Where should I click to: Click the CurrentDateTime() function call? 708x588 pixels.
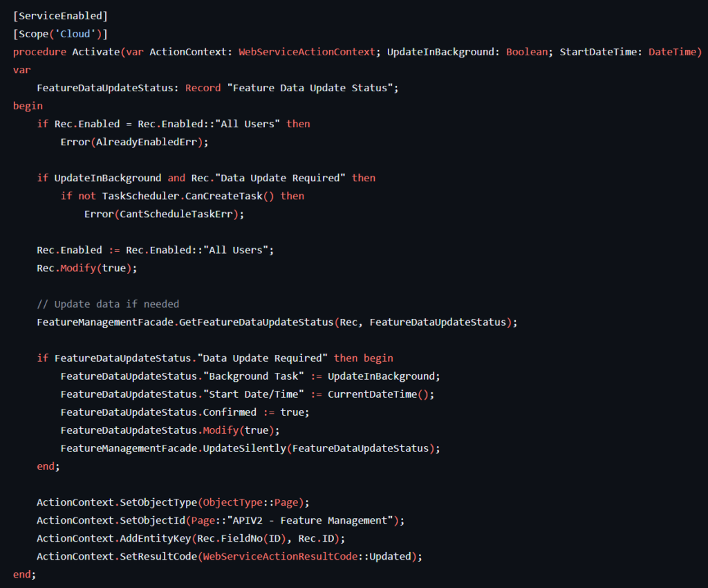tap(381, 394)
